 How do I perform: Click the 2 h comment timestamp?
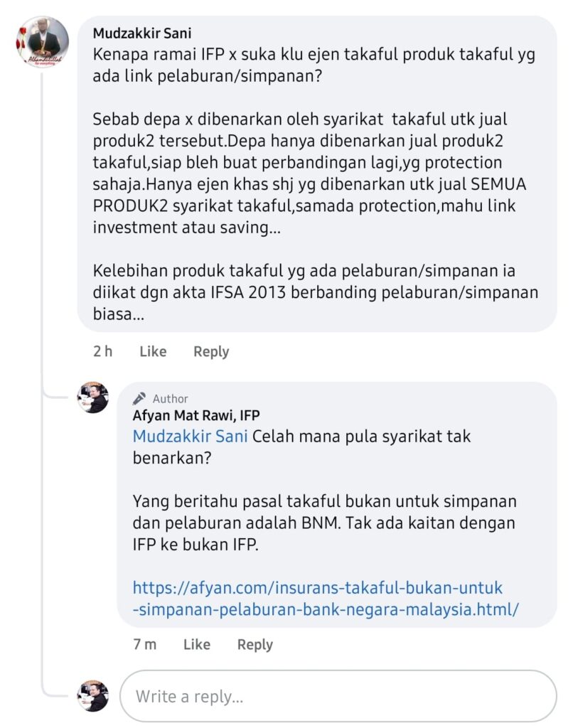tap(102, 351)
